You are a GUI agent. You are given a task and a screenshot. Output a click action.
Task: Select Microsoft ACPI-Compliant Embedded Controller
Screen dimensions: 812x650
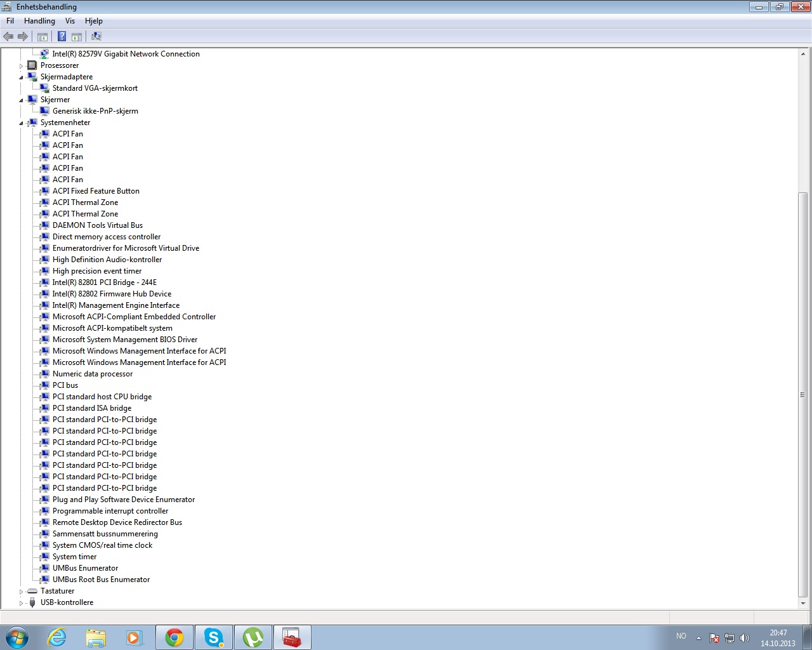(134, 317)
